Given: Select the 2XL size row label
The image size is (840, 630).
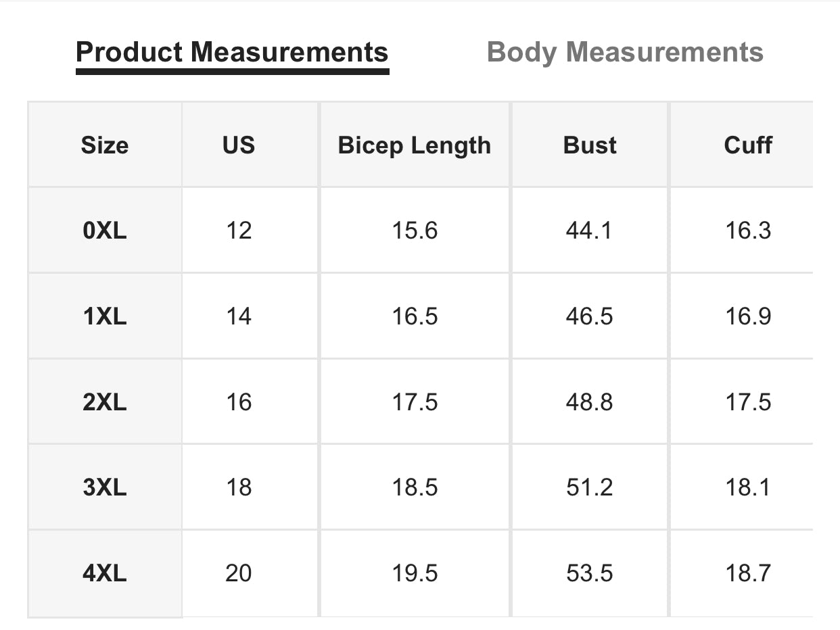Looking at the screenshot, I should 105,402.
